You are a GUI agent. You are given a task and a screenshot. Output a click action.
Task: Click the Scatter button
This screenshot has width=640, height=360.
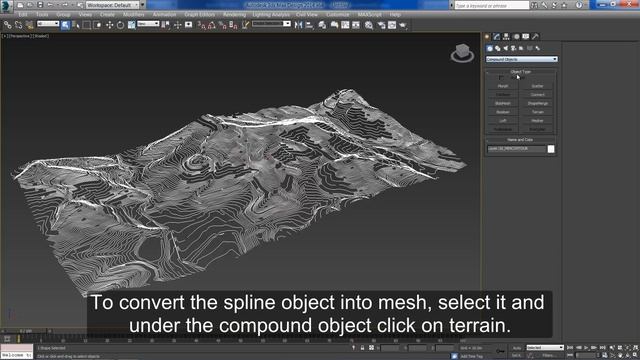[538, 86]
